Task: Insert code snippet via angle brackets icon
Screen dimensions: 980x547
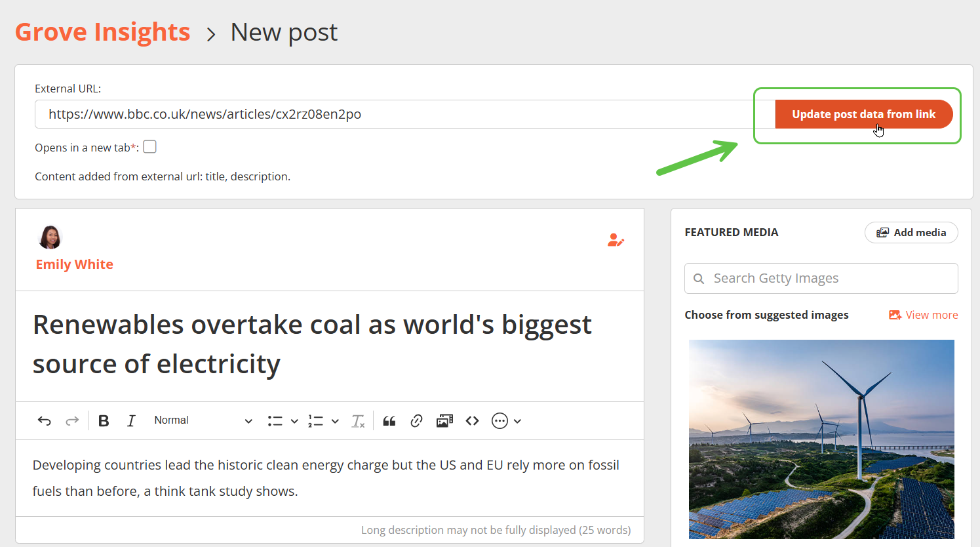Action: click(x=473, y=421)
